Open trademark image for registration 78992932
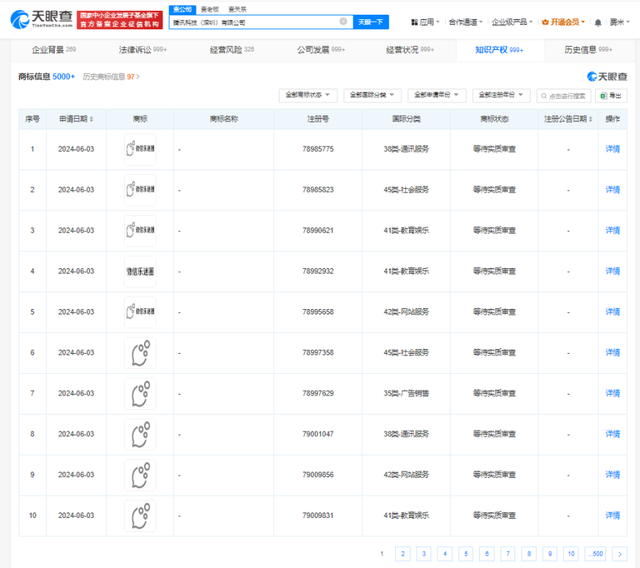 [x=140, y=271]
